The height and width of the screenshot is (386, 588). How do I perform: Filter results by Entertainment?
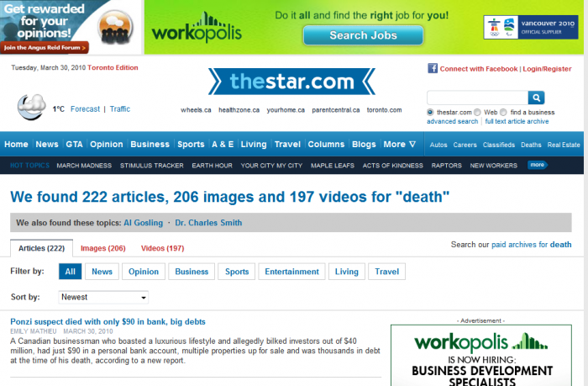pos(291,272)
